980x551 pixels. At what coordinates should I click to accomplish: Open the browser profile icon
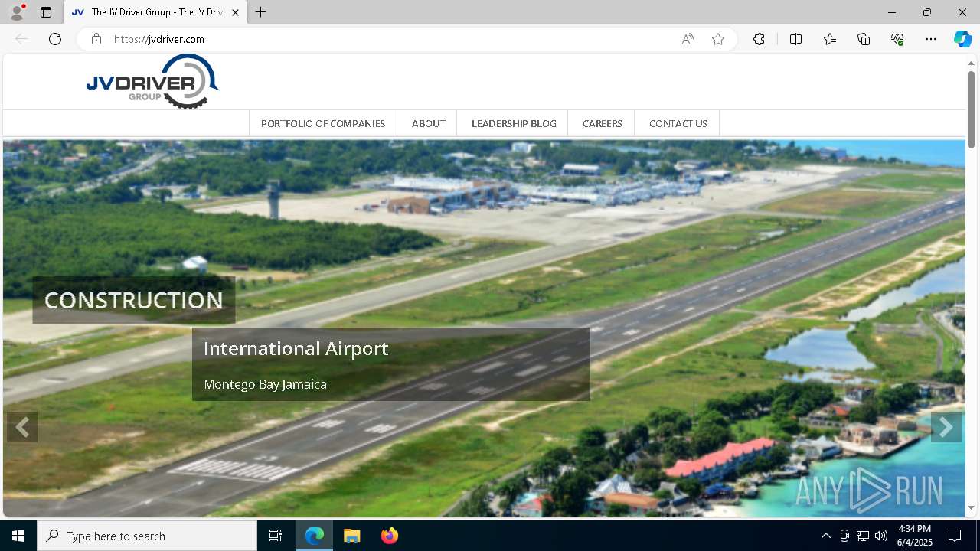point(17,12)
